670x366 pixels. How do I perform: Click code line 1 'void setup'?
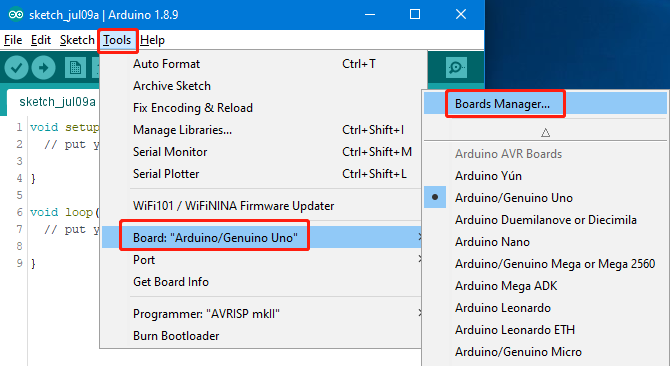tap(65, 127)
